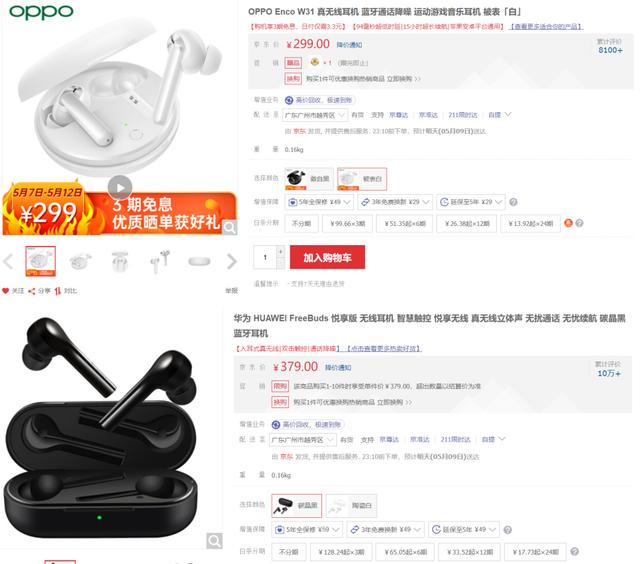
Task: Click the red add to cart button
Action: tap(327, 258)
